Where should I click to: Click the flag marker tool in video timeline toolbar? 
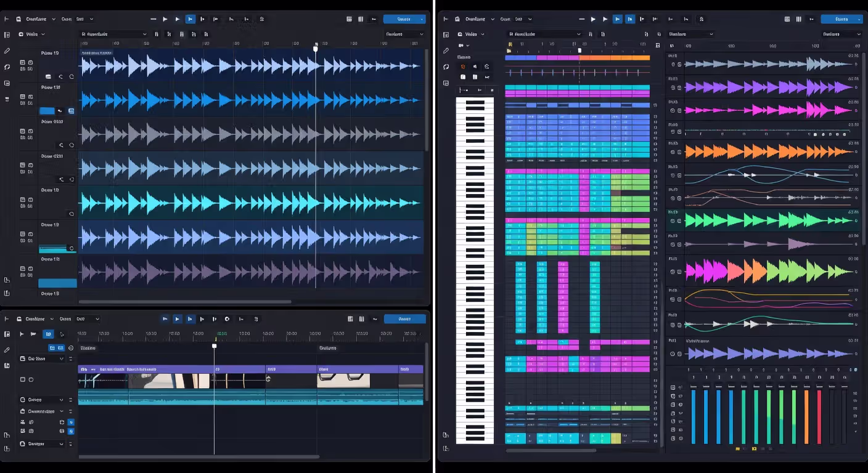point(33,334)
